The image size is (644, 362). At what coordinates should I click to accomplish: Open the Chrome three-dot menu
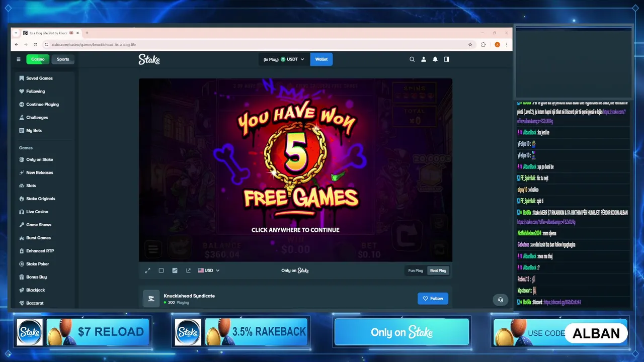point(507,44)
